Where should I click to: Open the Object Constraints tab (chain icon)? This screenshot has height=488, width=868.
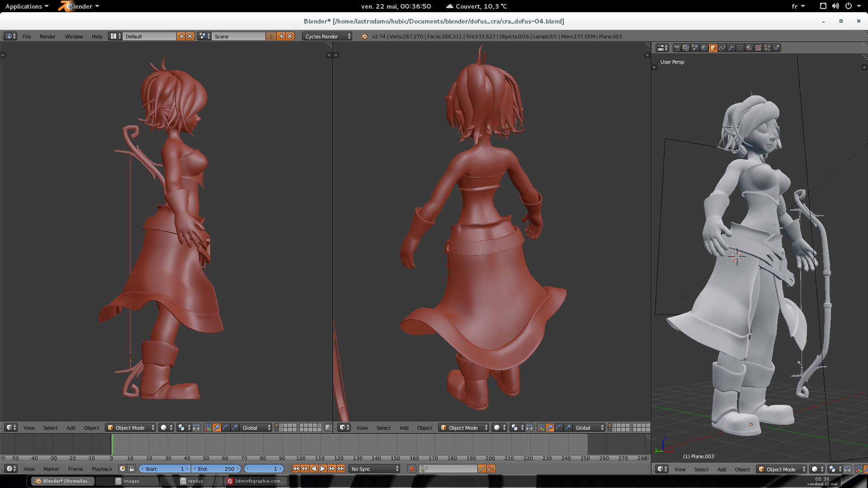(x=722, y=48)
